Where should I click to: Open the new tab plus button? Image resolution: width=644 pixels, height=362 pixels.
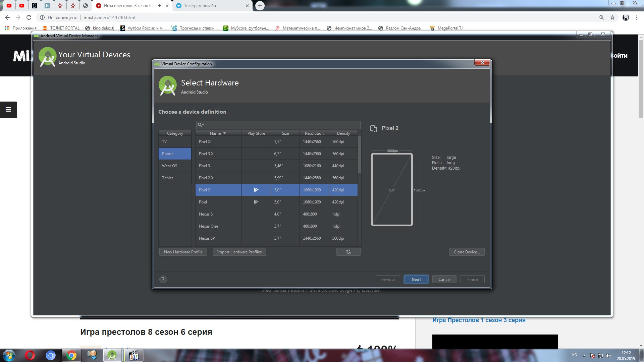pos(260,6)
